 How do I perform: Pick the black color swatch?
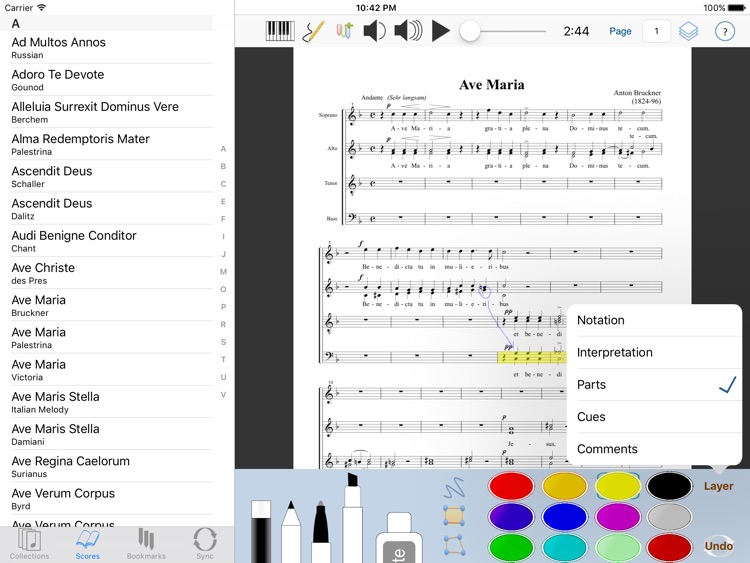coord(669,486)
